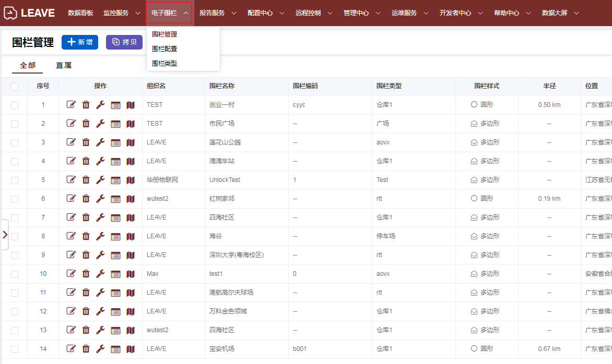Screen dimensions: 612x364
Task: Click the trash delete icon in row 3
Action: pyautogui.click(x=86, y=142)
